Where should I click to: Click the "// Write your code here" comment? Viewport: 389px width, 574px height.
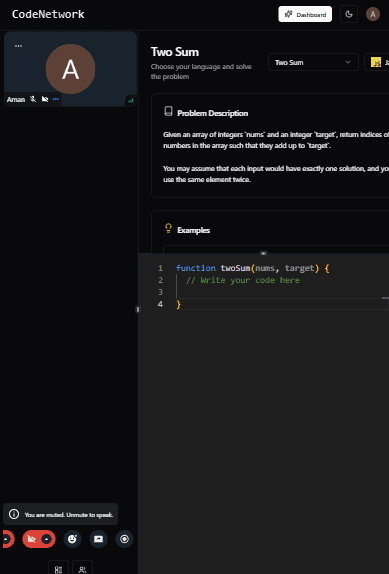[x=243, y=280]
